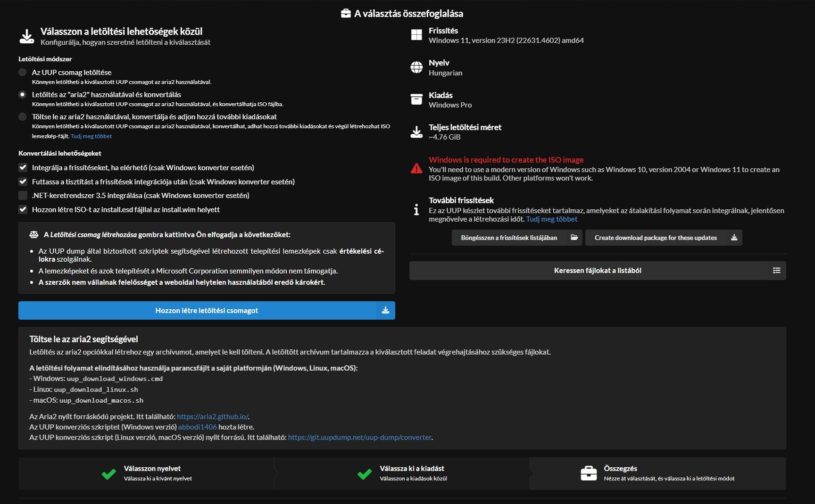Click the Windows logo icon beside Frissítés
The width and height of the screenshot is (815, 504).
[x=416, y=35]
